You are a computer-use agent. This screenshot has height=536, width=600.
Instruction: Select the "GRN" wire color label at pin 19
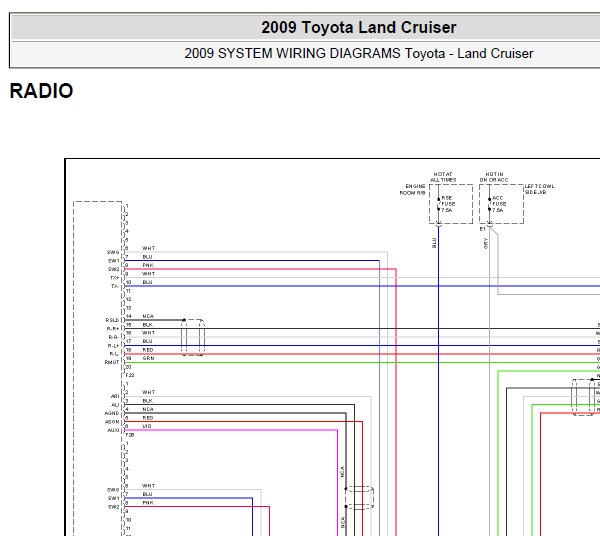148,358
